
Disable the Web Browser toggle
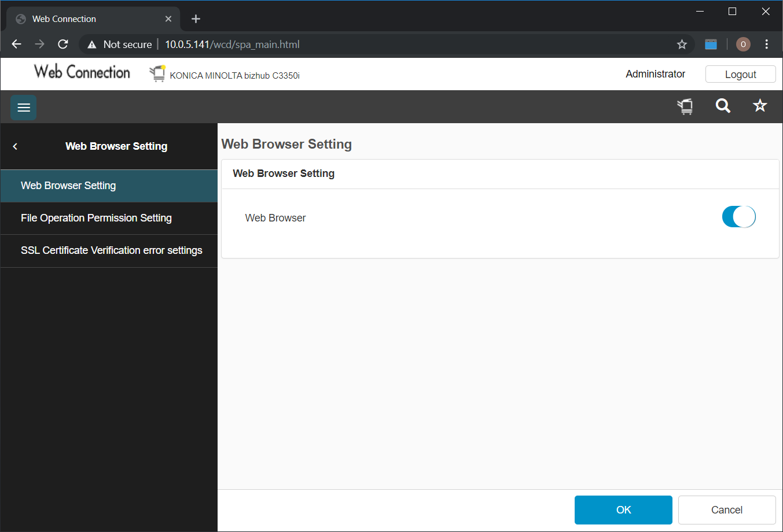[x=738, y=217]
